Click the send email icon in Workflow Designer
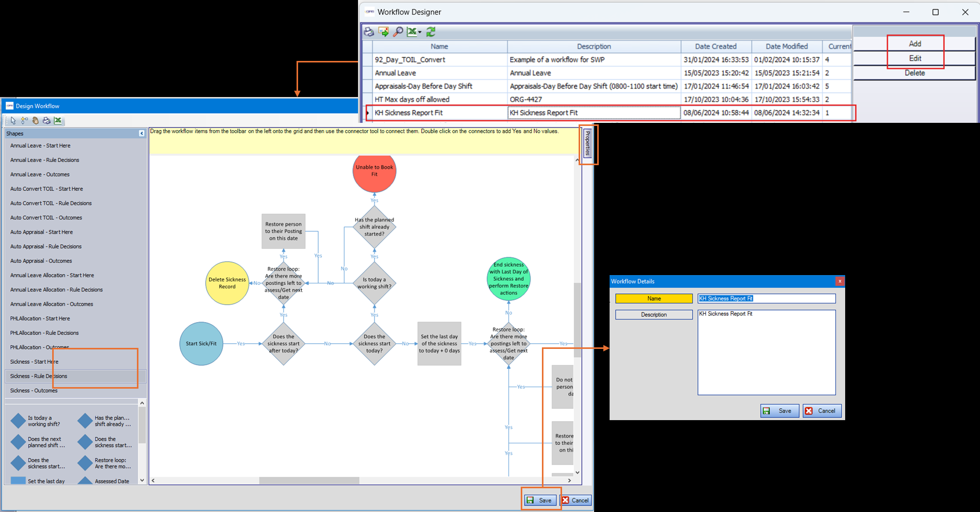980x512 pixels. [383, 32]
